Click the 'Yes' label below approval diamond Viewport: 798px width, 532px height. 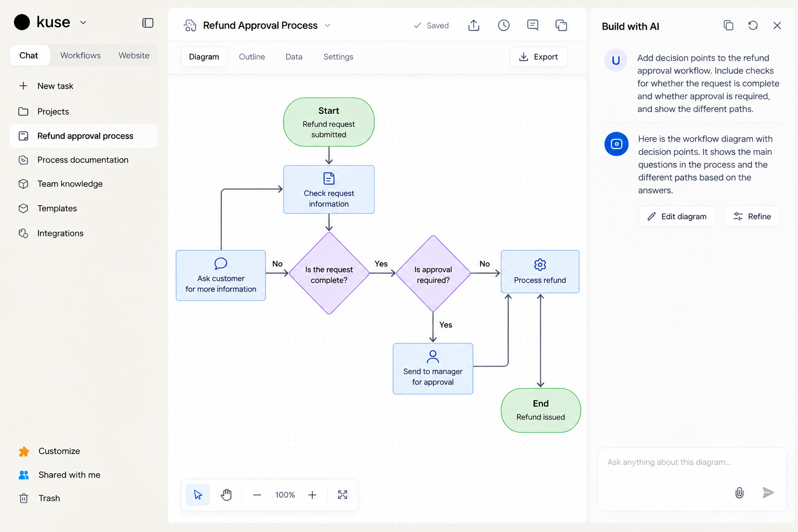pyautogui.click(x=446, y=325)
